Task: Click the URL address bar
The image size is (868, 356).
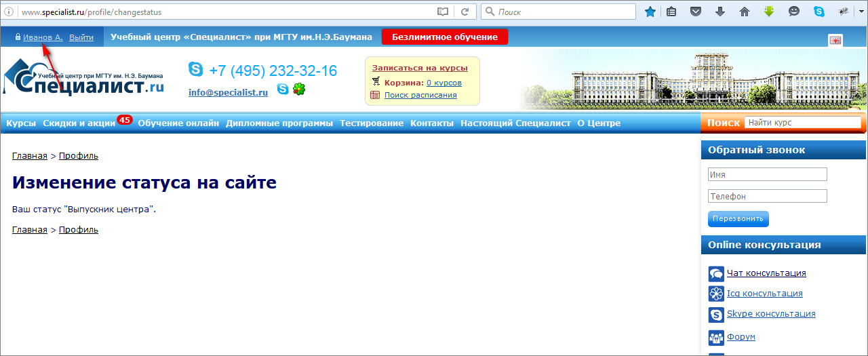Action: [227, 12]
